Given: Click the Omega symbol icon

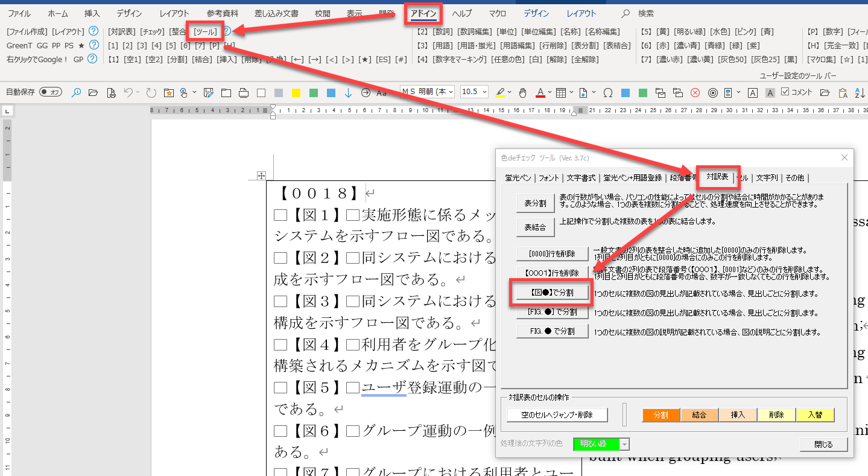Looking at the screenshot, I should [608, 92].
